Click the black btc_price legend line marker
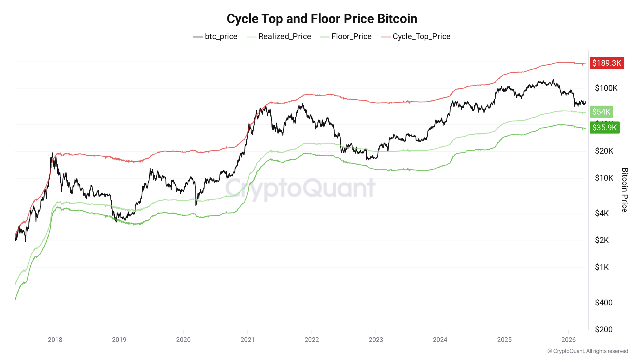The image size is (644, 362). pyautogui.click(x=198, y=37)
